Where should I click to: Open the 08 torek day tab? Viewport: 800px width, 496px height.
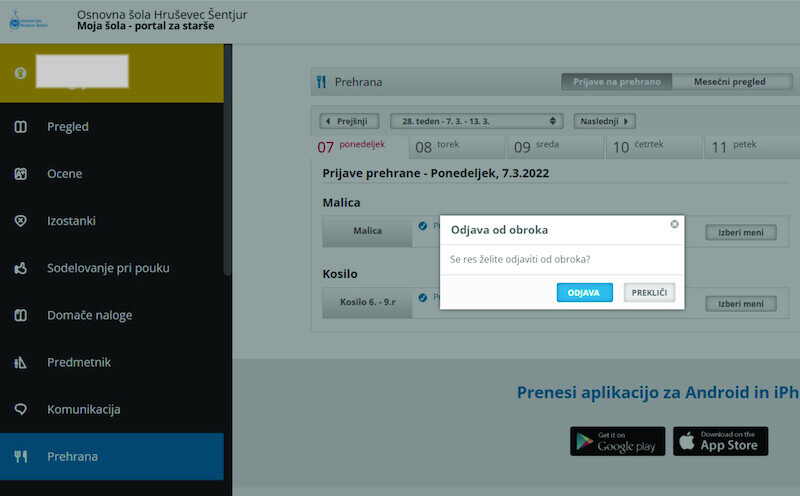[x=457, y=147]
